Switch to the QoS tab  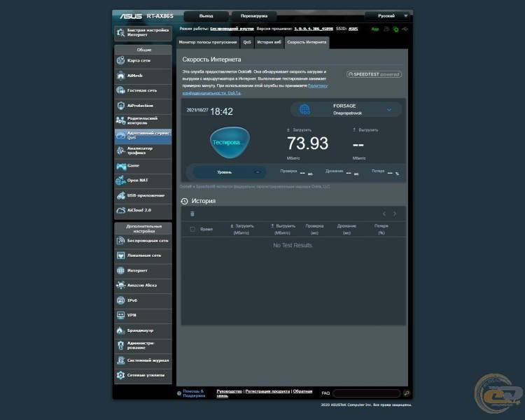(247, 43)
